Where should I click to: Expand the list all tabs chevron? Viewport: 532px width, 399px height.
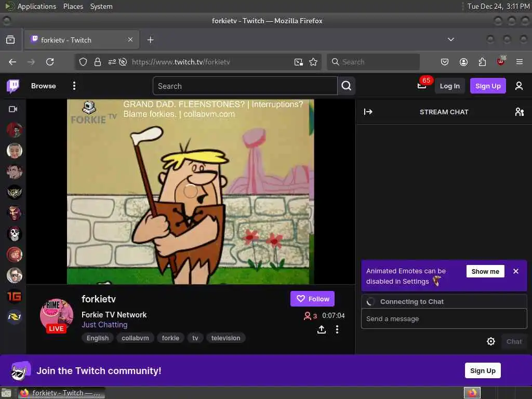click(450, 39)
